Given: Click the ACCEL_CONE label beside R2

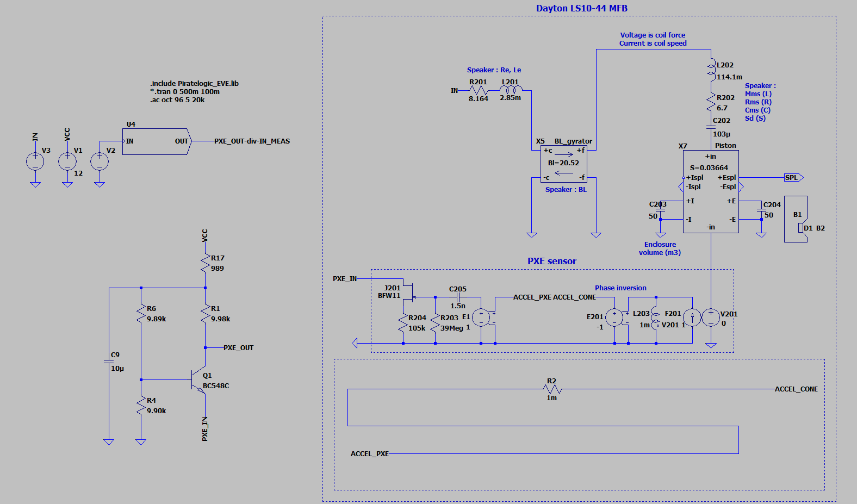Looking at the screenshot, I should coord(796,389).
